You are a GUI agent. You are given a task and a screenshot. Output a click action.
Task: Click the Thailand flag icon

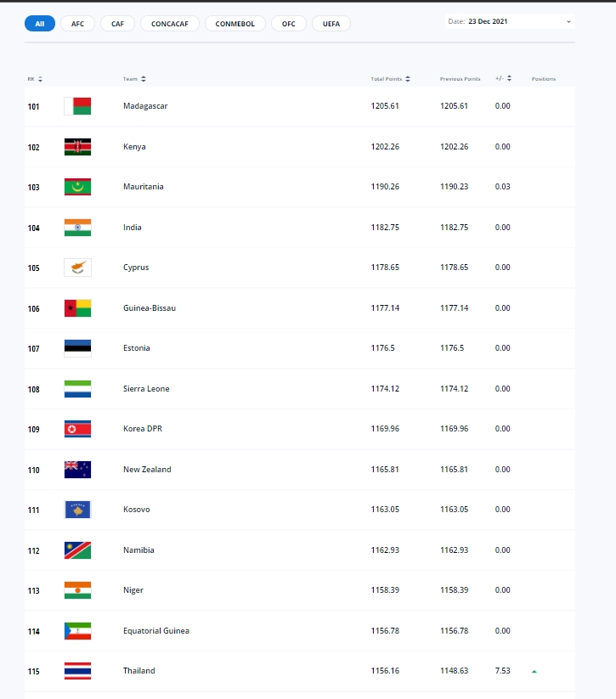click(77, 671)
